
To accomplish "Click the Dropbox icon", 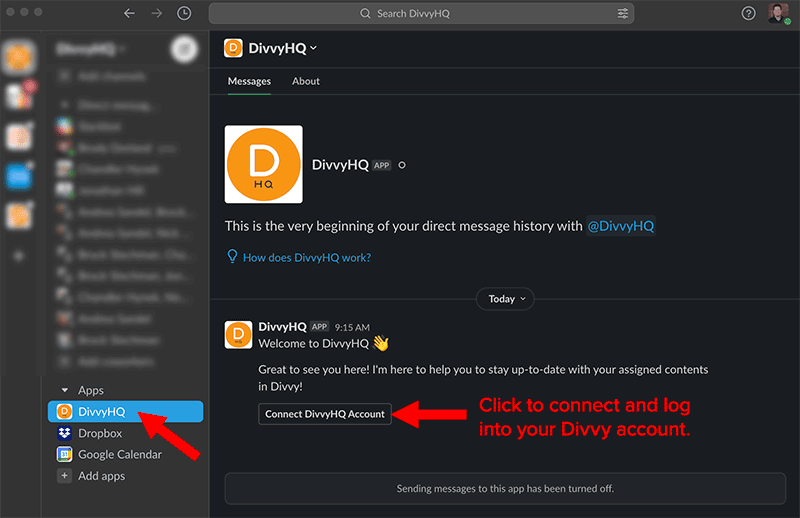I will (64, 433).
